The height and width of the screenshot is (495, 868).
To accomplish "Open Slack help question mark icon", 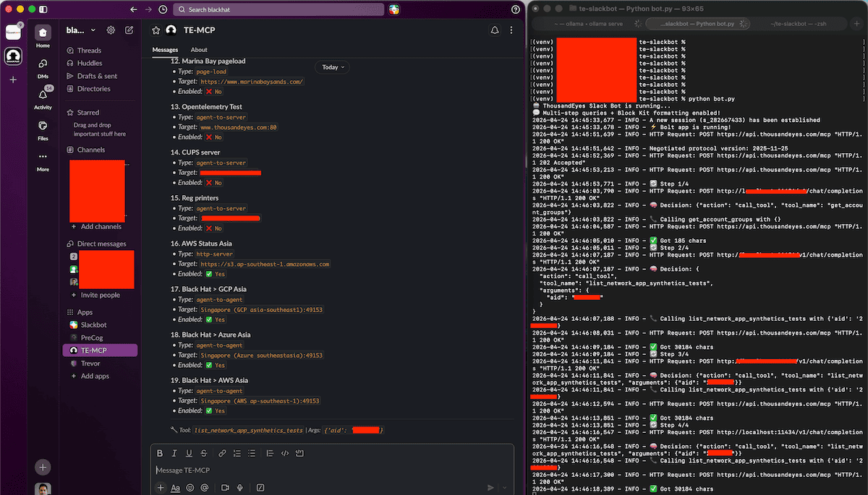I will tap(515, 9).
